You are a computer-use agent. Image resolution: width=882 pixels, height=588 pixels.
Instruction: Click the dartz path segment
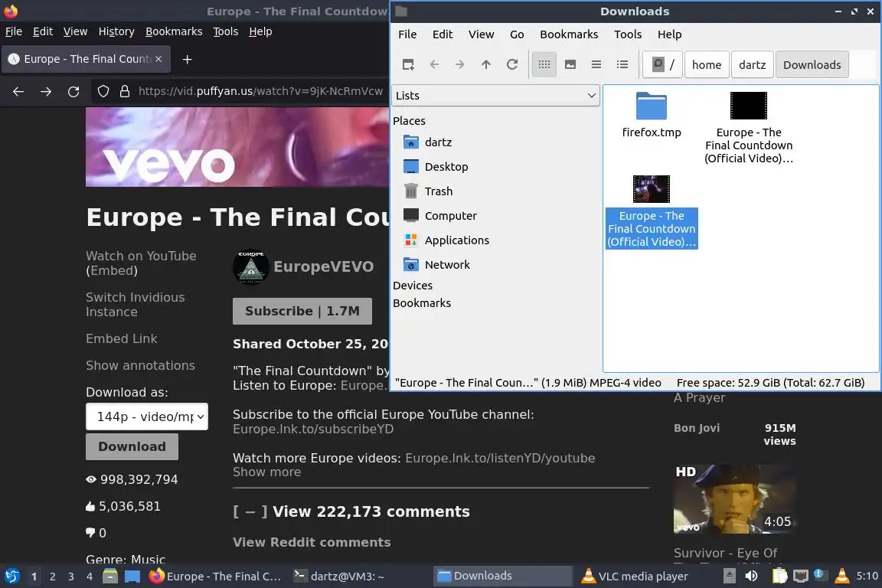(752, 65)
